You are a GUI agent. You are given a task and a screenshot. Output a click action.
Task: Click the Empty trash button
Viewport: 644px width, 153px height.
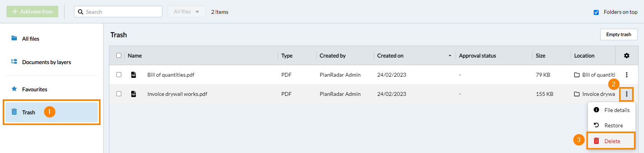619,35
